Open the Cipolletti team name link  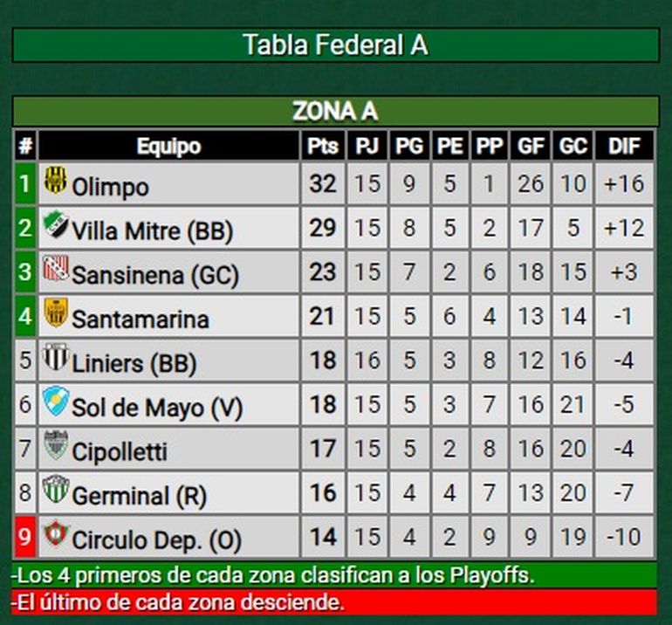tap(120, 452)
